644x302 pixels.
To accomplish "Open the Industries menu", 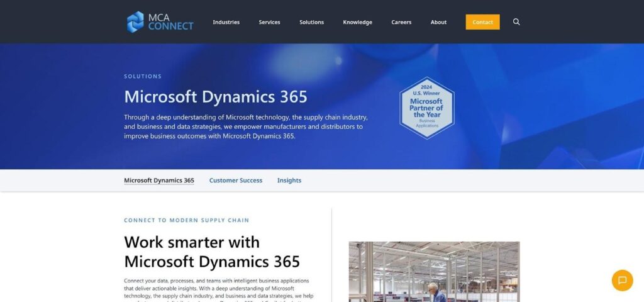I will coord(226,22).
